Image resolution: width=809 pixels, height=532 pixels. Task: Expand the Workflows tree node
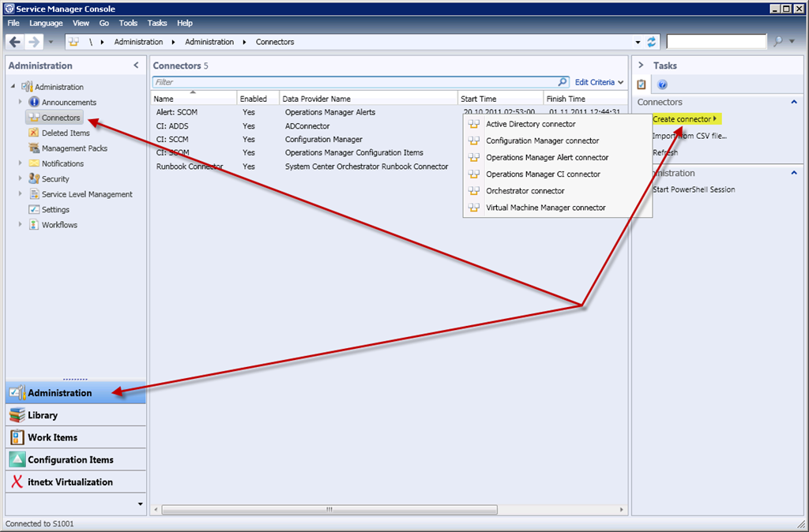(x=21, y=225)
